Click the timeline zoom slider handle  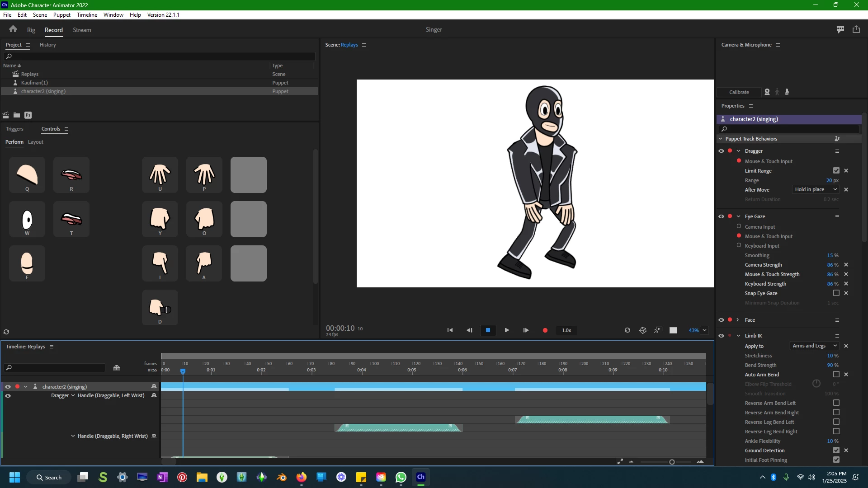click(x=672, y=462)
